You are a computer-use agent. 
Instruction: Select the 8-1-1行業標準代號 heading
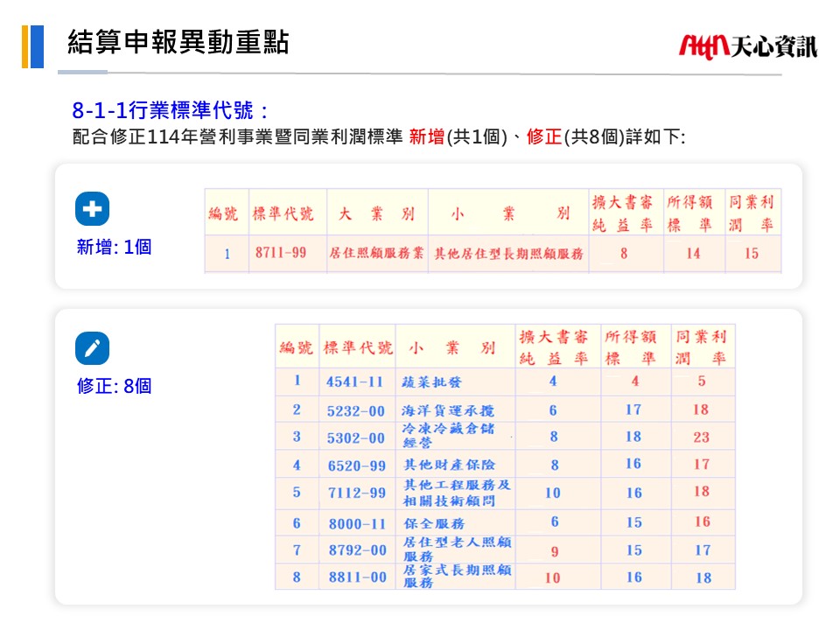(170, 110)
